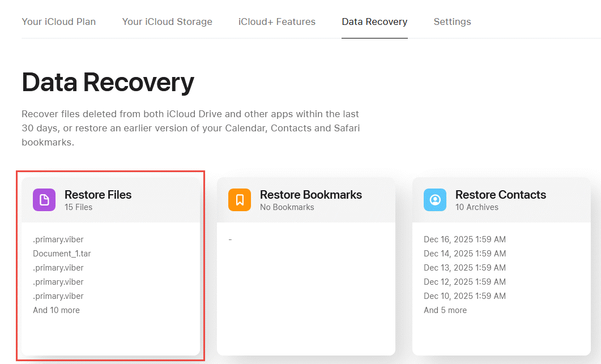This screenshot has height=364, width=601.
Task: Open the Settings tab
Action: point(452,22)
